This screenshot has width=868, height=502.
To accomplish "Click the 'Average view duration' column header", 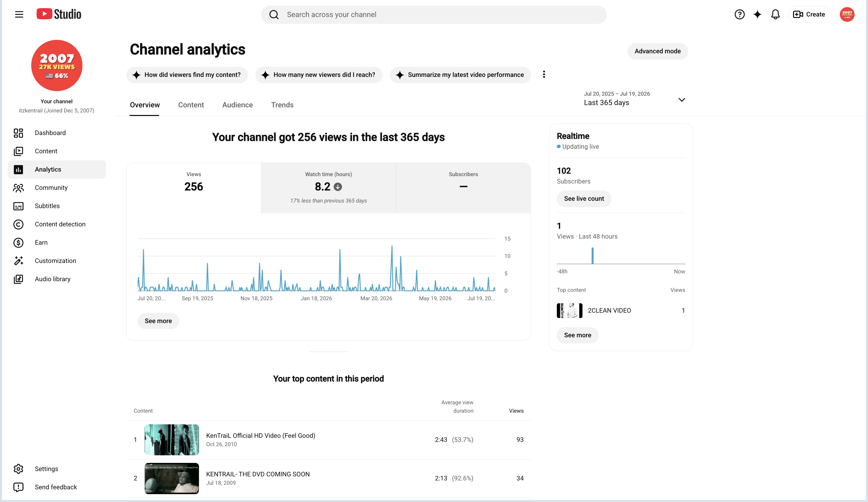I will pyautogui.click(x=457, y=407).
